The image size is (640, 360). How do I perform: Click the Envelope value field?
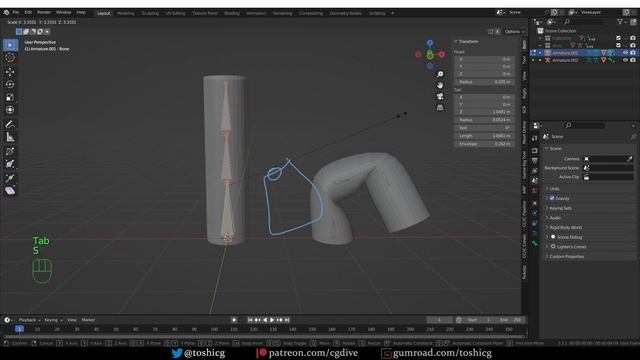point(484,144)
